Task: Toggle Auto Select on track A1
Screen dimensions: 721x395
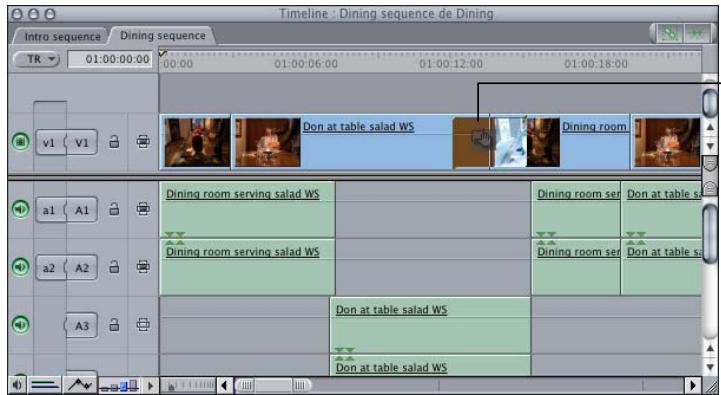Action: 143,209
